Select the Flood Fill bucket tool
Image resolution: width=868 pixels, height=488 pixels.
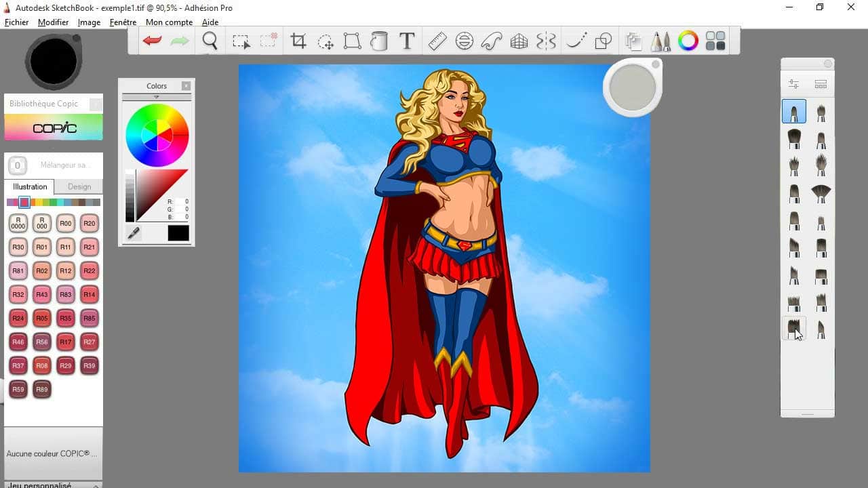(x=378, y=41)
